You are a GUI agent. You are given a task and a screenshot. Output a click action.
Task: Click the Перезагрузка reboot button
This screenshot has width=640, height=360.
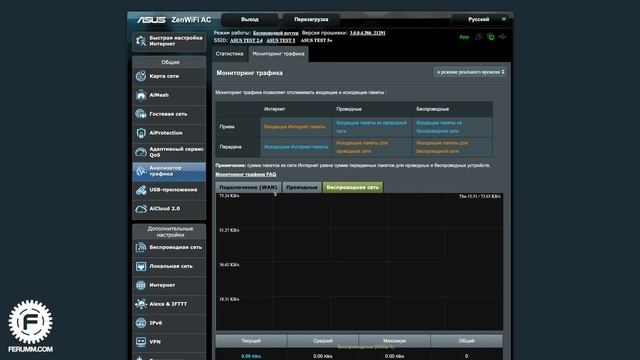pos(311,20)
